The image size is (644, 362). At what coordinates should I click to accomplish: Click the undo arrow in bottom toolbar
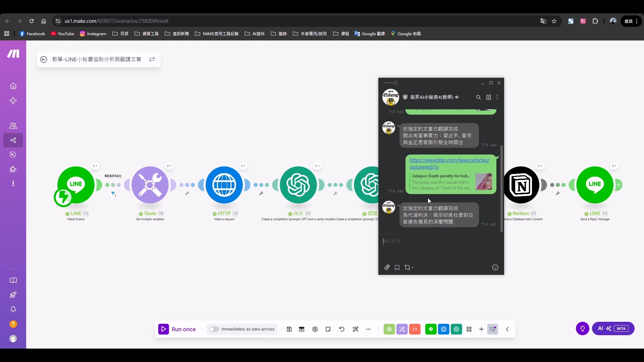pyautogui.click(x=342, y=329)
